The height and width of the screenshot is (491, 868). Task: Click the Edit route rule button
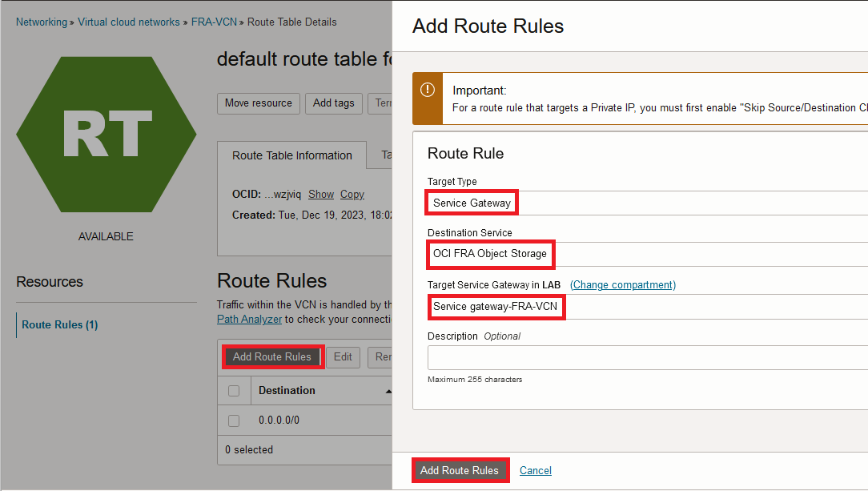343,357
